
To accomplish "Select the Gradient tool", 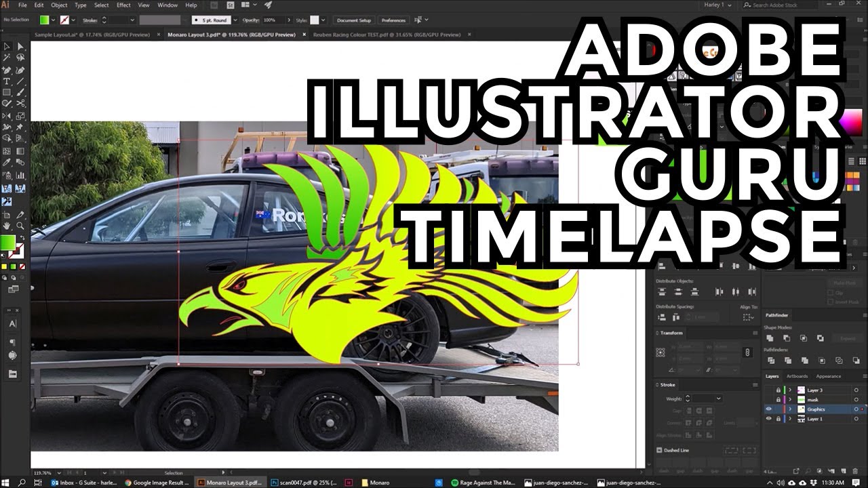I will tap(20, 150).
